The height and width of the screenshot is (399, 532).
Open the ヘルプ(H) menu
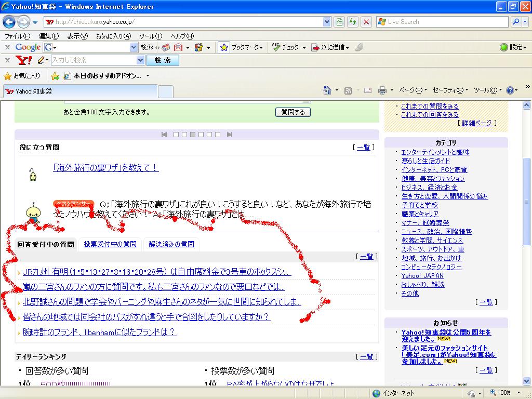[182, 36]
